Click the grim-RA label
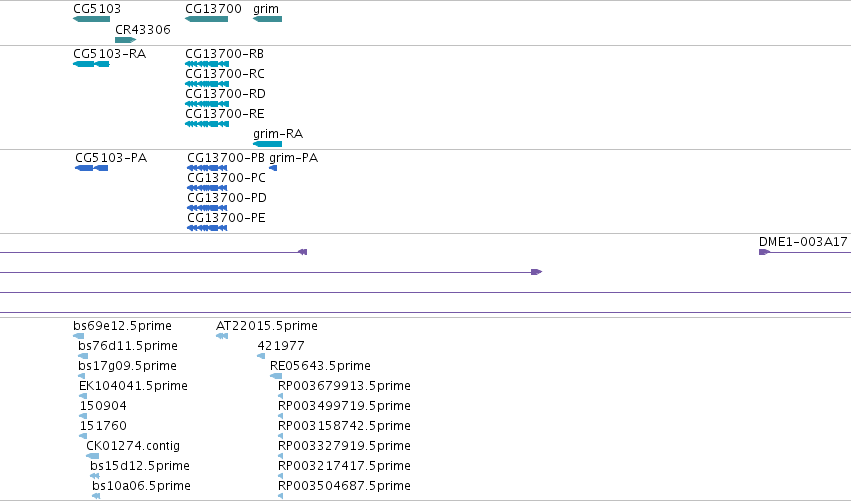The height and width of the screenshot is (501, 851). click(x=278, y=134)
